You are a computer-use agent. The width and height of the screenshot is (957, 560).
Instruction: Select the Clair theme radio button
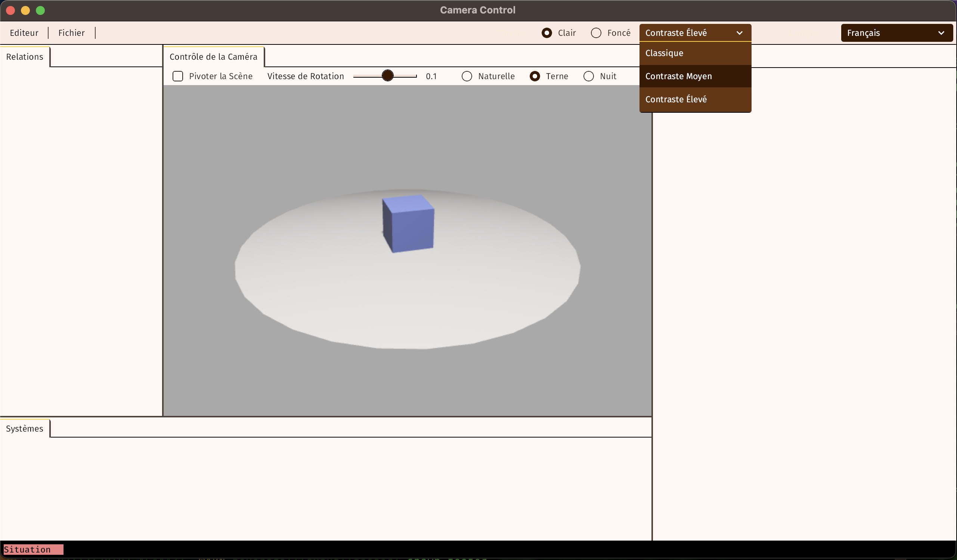pos(546,33)
